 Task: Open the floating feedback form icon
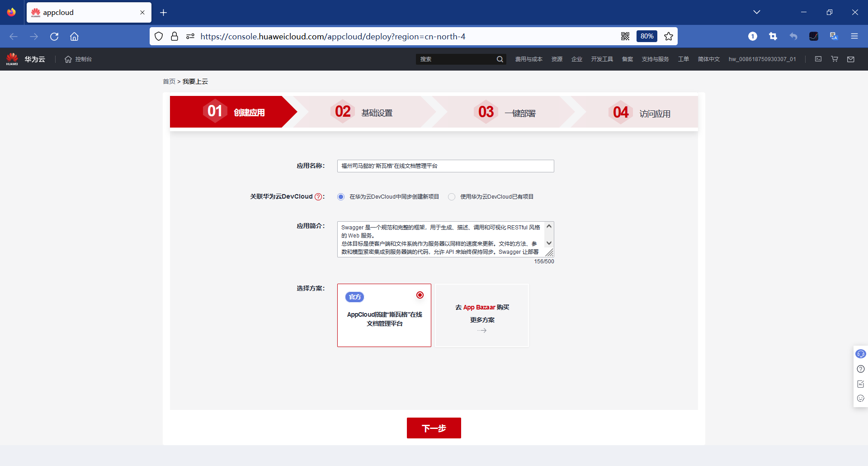pos(861,384)
